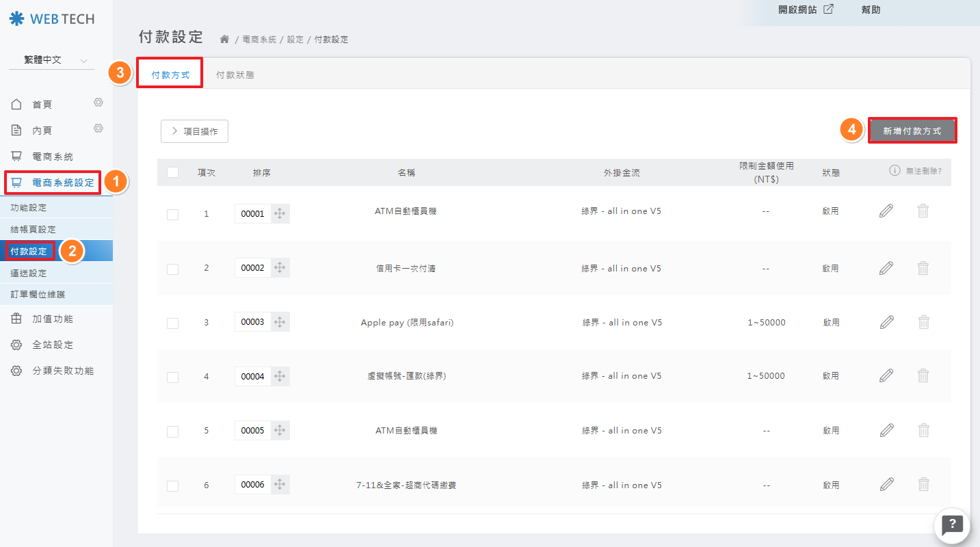
Task: Click the pencil edit icon for Apple pay row
Action: (x=886, y=322)
